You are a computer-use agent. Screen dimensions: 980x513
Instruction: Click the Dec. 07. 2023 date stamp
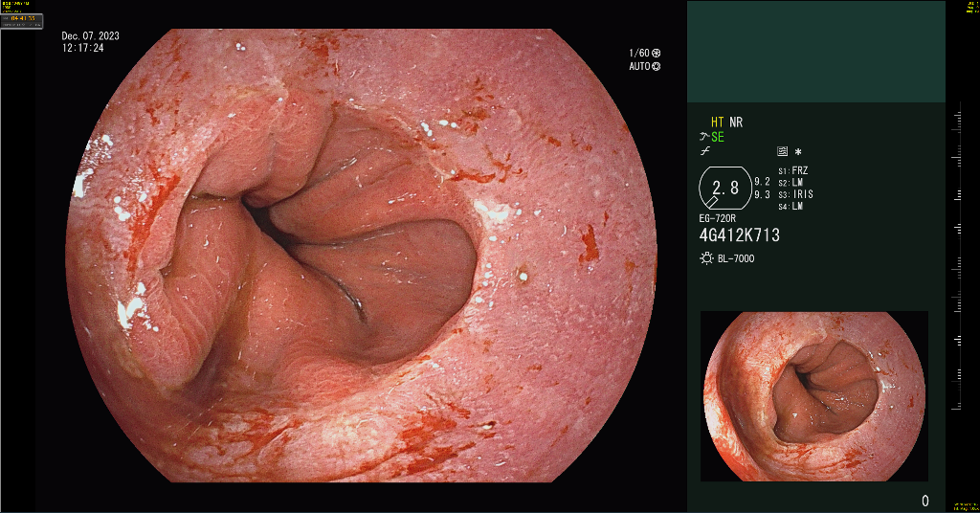click(x=90, y=36)
